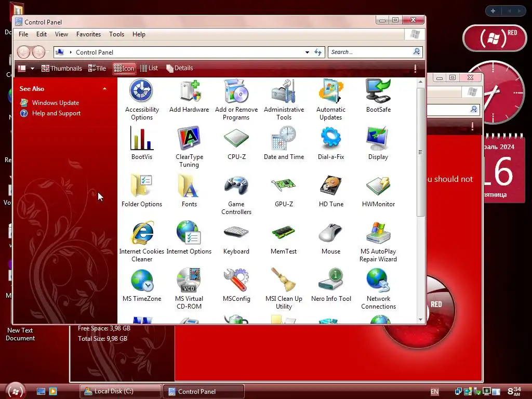This screenshot has height=399, width=532.
Task: Switch to Tile view
Action: 97,68
